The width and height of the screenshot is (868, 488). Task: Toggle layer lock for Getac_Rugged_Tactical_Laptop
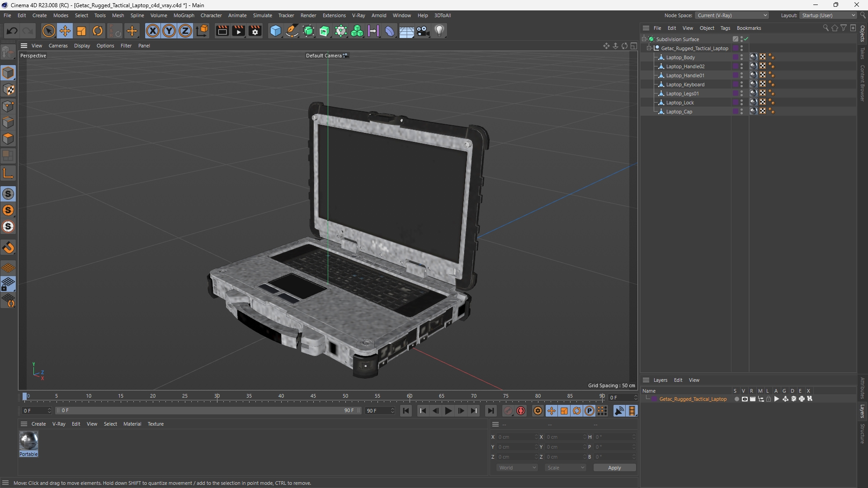coord(769,399)
